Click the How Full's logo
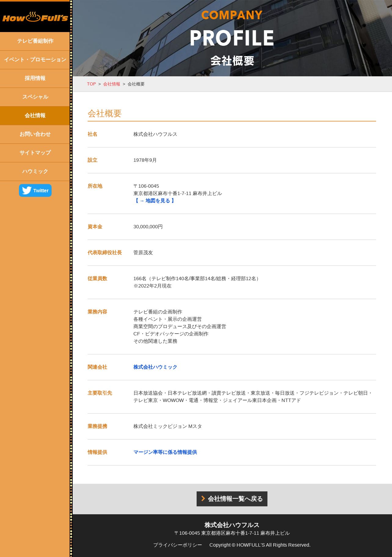This screenshot has height=557, width=392. tap(35, 17)
